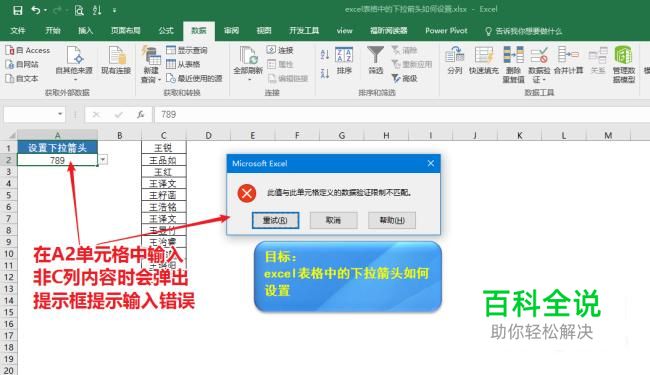Click Retry (重试) in the error dialog

coord(275,220)
